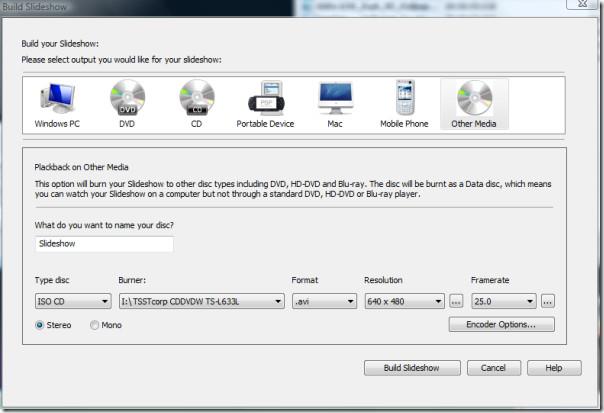Select the Windows PC output icon

(59, 100)
